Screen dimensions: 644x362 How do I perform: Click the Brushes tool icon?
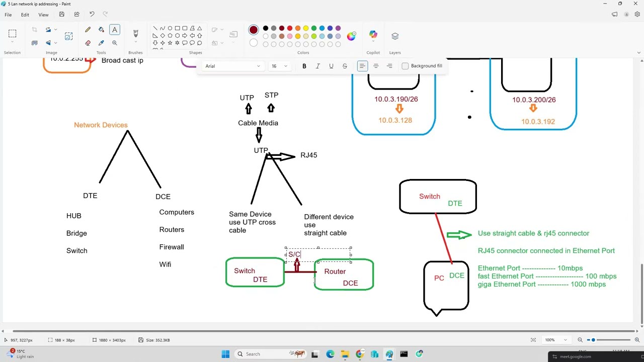(135, 33)
